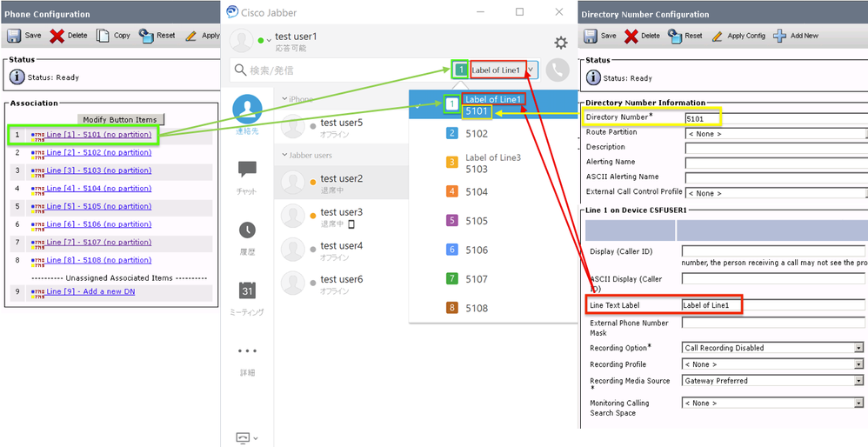Open Jabber Meetings calendar icon
Viewport: 868px width, 447px height.
tap(247, 290)
